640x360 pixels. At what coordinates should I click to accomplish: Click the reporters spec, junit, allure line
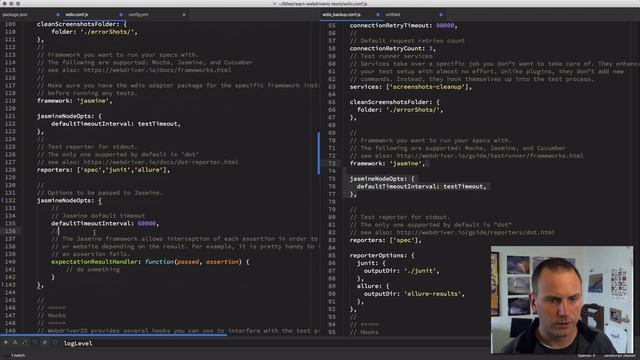(x=103, y=170)
